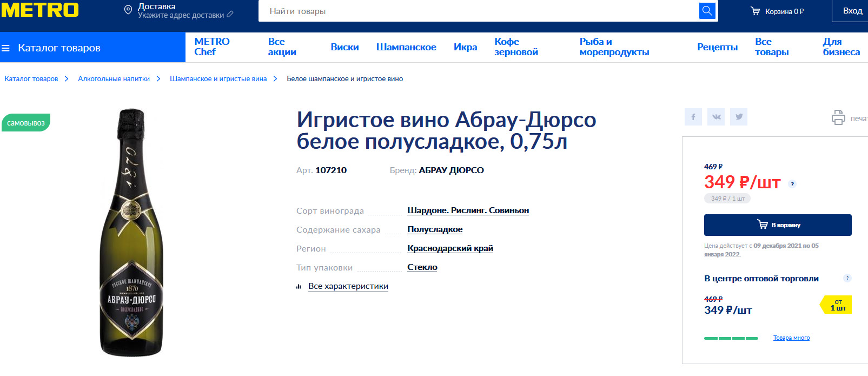Click the Вход login button
868x376 pixels.
point(852,11)
